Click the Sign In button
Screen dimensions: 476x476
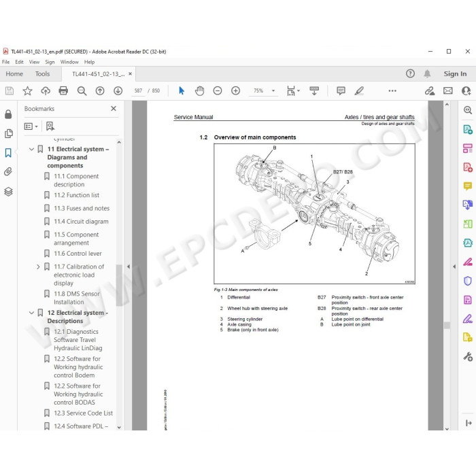pyautogui.click(x=455, y=73)
